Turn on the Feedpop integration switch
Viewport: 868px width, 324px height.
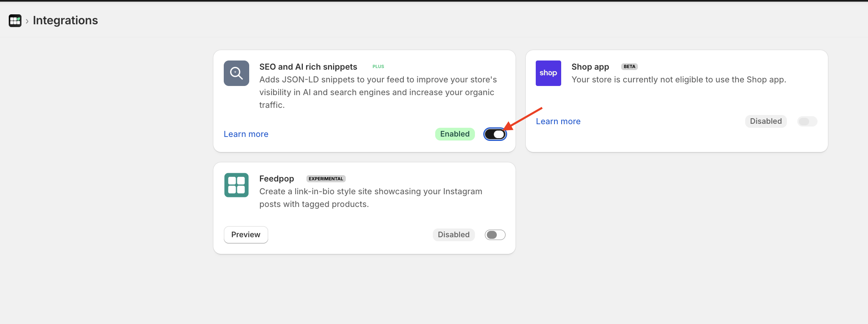(495, 235)
